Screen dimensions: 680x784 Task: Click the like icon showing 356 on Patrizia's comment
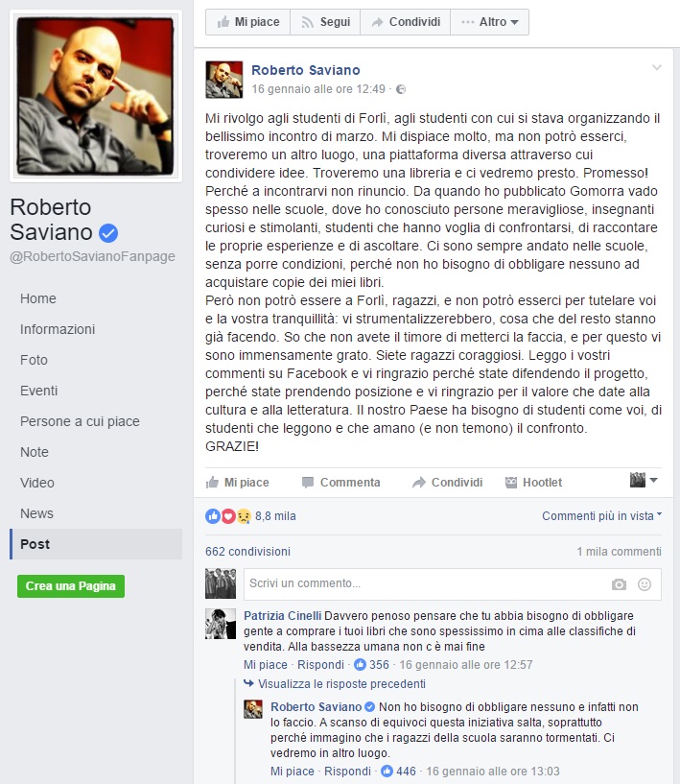click(x=360, y=664)
